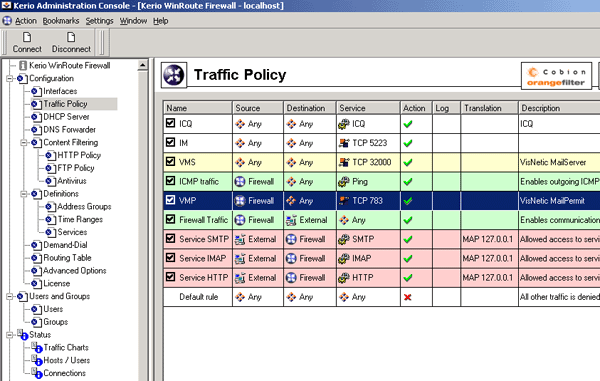The width and height of the screenshot is (600, 381).
Task: Click the Source column header
Action: 258,108
